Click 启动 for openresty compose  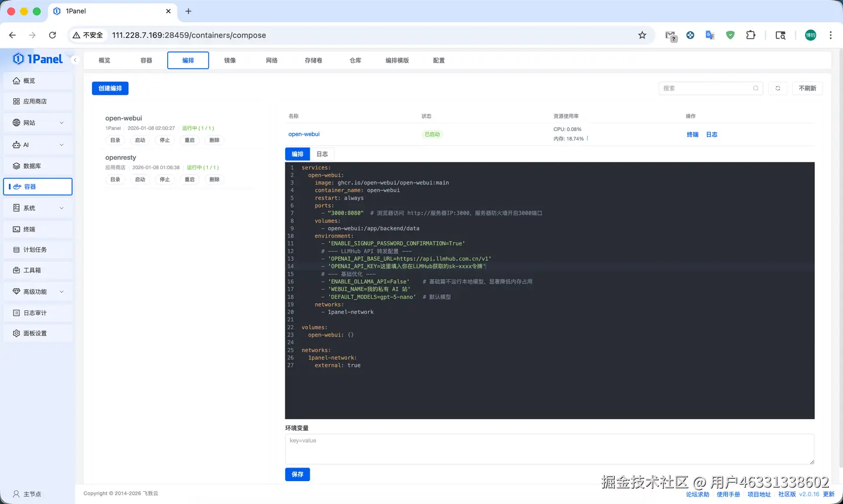tap(140, 180)
